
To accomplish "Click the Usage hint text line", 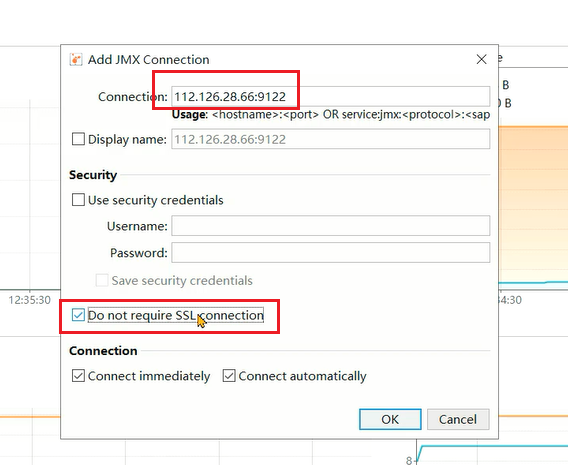I will 331,115.
